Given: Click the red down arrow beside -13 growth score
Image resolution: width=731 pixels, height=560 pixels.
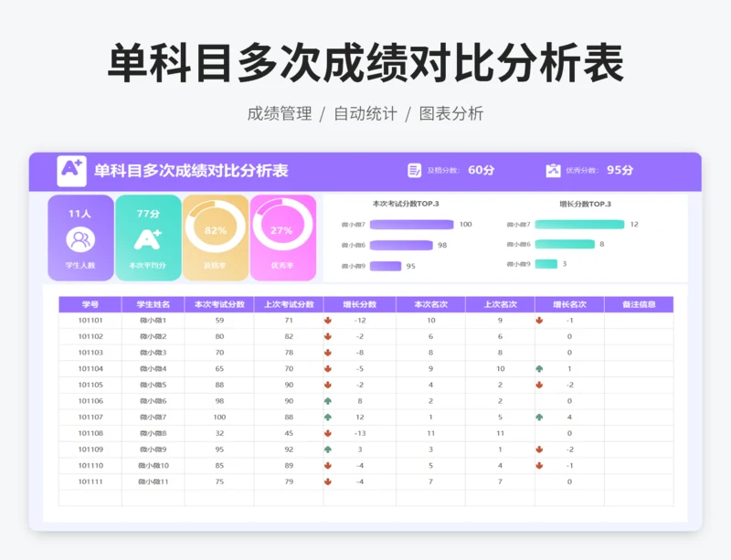Looking at the screenshot, I should click(x=328, y=433).
